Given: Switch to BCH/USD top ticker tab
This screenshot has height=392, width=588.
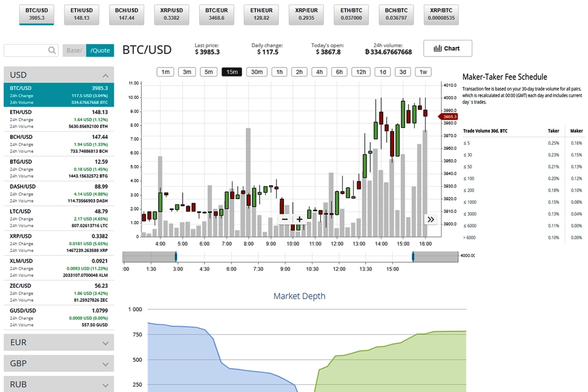Looking at the screenshot, I should pyautogui.click(x=127, y=14).
